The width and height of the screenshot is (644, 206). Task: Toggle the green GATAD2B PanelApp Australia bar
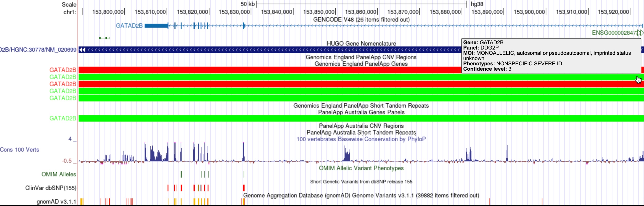click(200, 118)
